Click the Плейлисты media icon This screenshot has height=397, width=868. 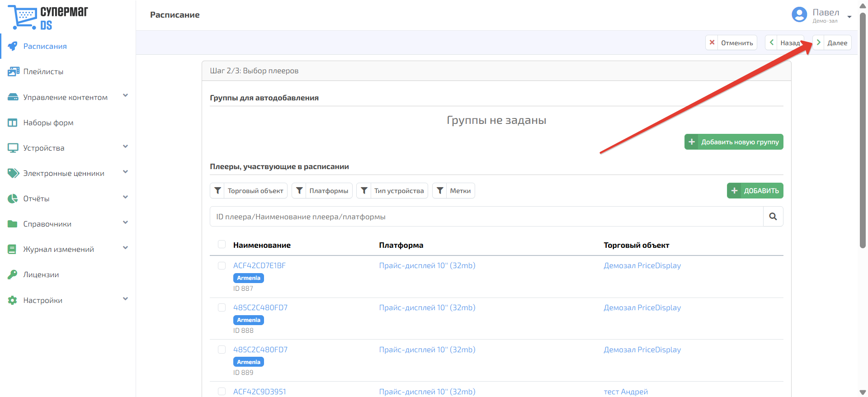click(13, 71)
